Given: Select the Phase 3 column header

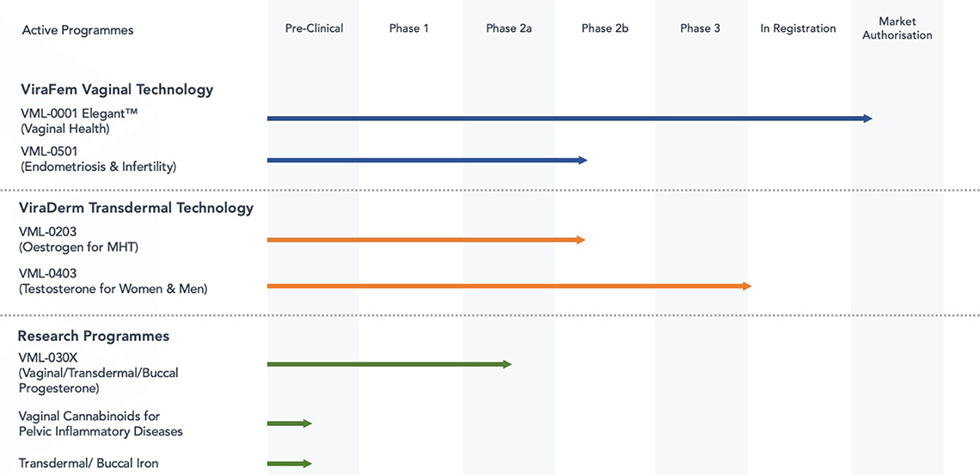Looking at the screenshot, I should 700,28.
